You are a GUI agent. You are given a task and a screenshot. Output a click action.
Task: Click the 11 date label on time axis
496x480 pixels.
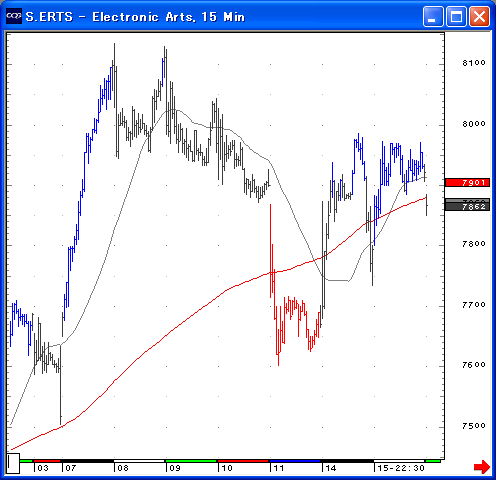coord(279,468)
